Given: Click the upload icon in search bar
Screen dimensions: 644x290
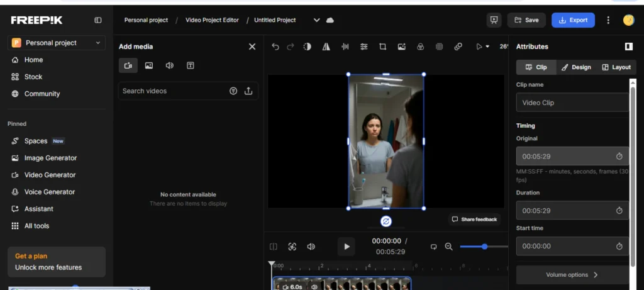Looking at the screenshot, I should coord(248,91).
